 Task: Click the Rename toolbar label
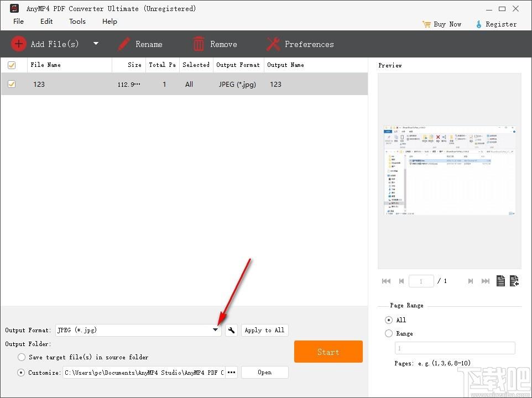(149, 44)
